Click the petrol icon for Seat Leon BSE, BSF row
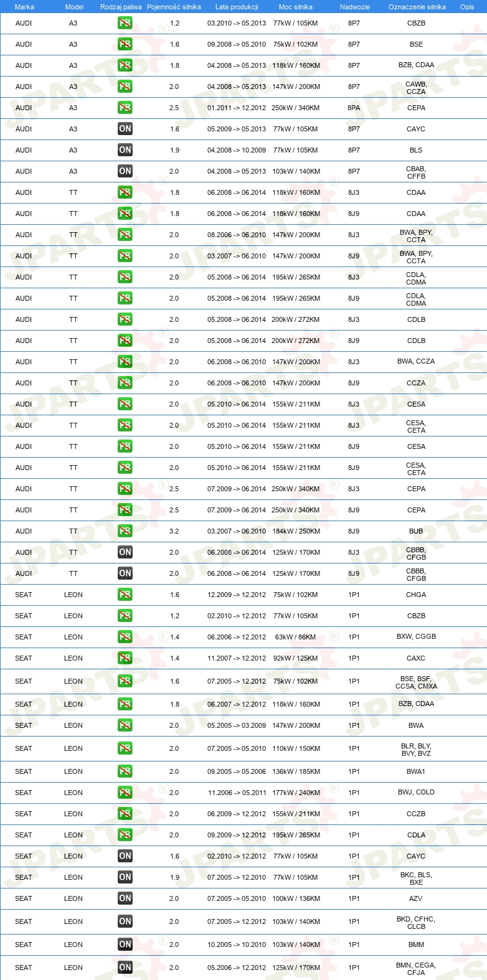This screenshot has width=487, height=980. pyautogui.click(x=125, y=681)
